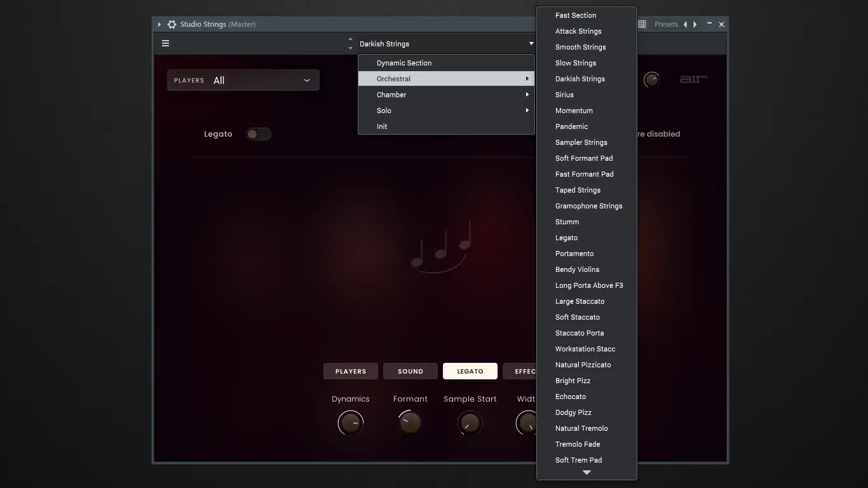Toggle the Legato switch on
This screenshot has width=868, height=488.
click(x=258, y=134)
